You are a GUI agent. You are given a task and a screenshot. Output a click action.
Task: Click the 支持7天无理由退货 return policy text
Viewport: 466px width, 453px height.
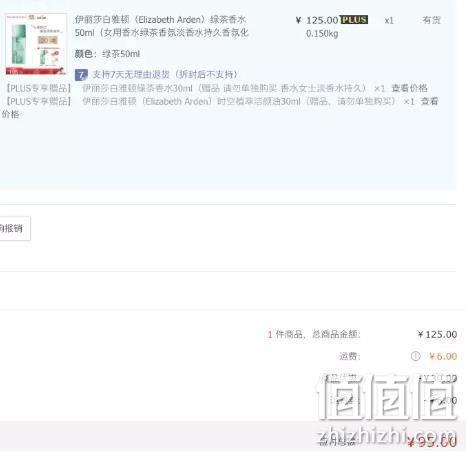click(x=165, y=74)
